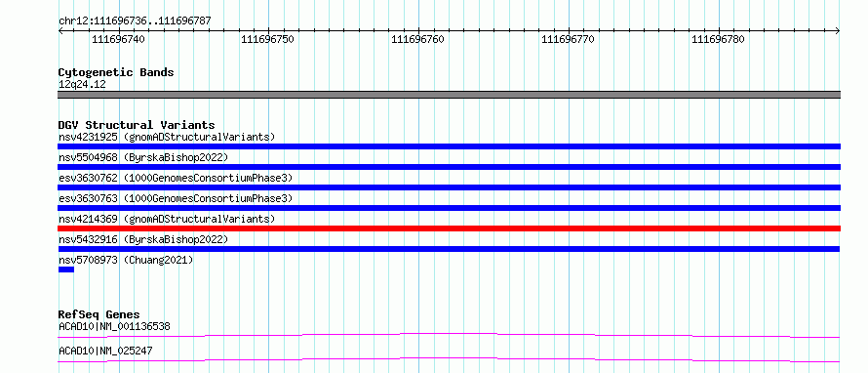Click the RefSeq Genes track title

pos(99,314)
